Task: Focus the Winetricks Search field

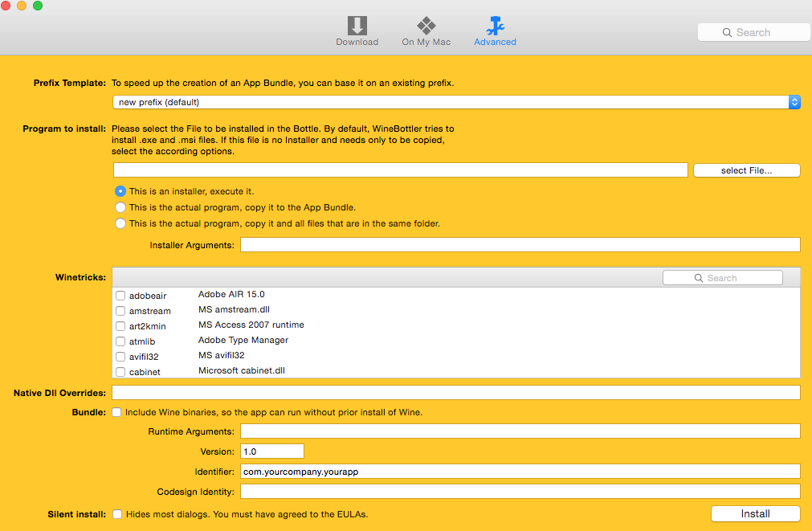Action: coord(722,278)
